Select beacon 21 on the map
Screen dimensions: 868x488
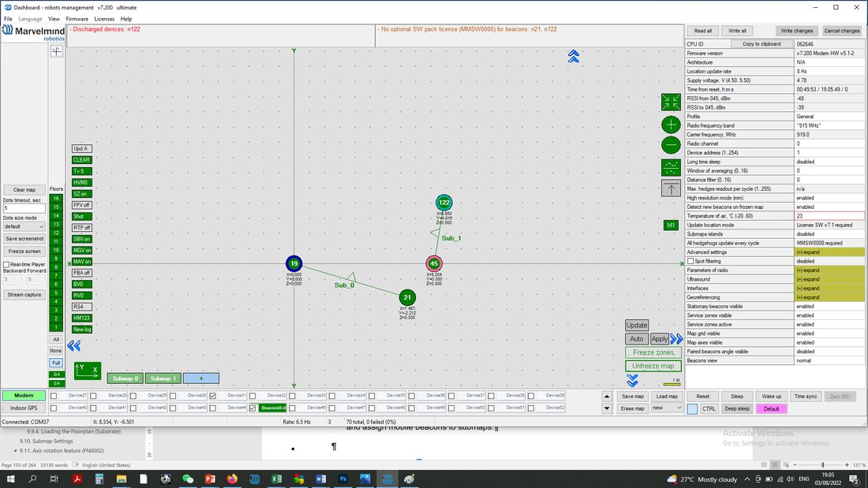407,297
